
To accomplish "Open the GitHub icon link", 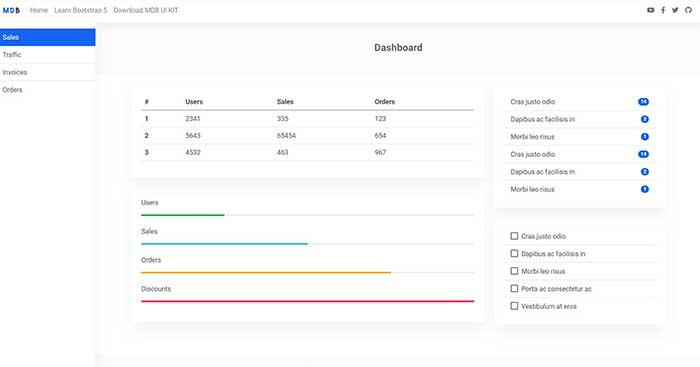I will click(688, 10).
